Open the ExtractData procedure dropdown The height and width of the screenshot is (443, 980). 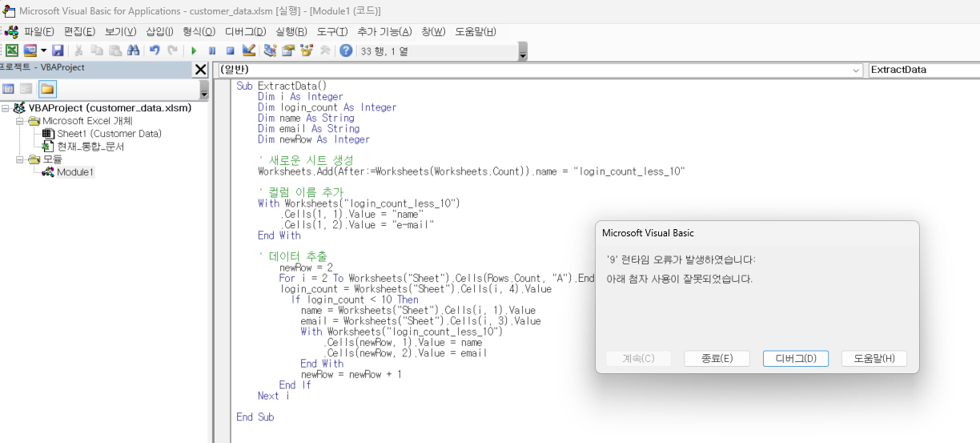tap(924, 70)
